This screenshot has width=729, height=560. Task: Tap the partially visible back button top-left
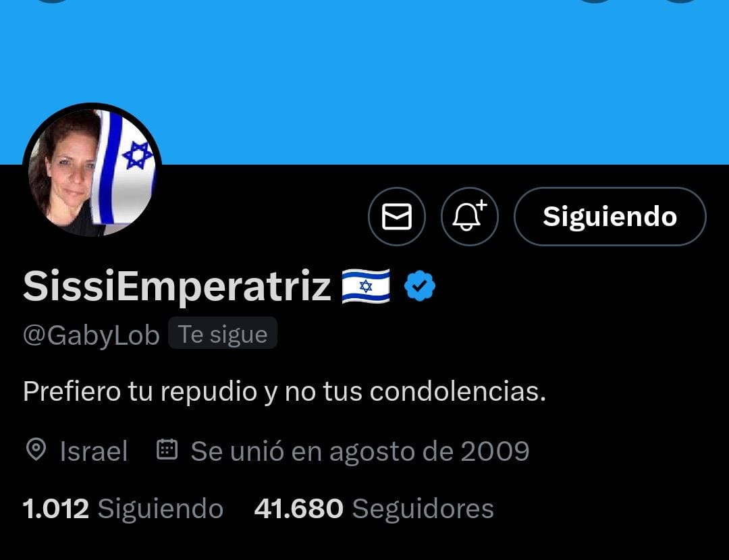click(x=52, y=1)
